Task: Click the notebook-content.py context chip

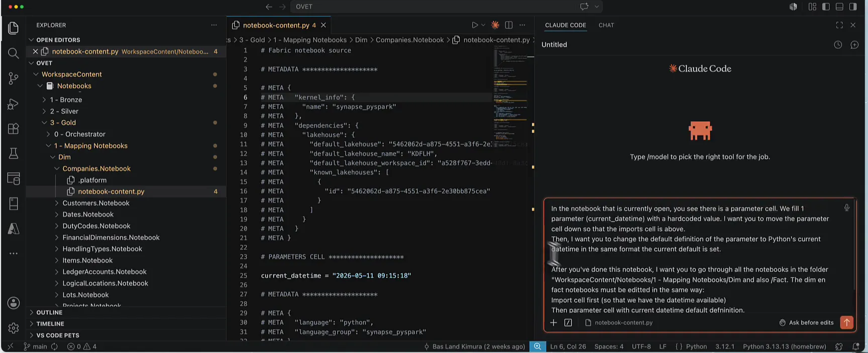Action: [x=619, y=322]
